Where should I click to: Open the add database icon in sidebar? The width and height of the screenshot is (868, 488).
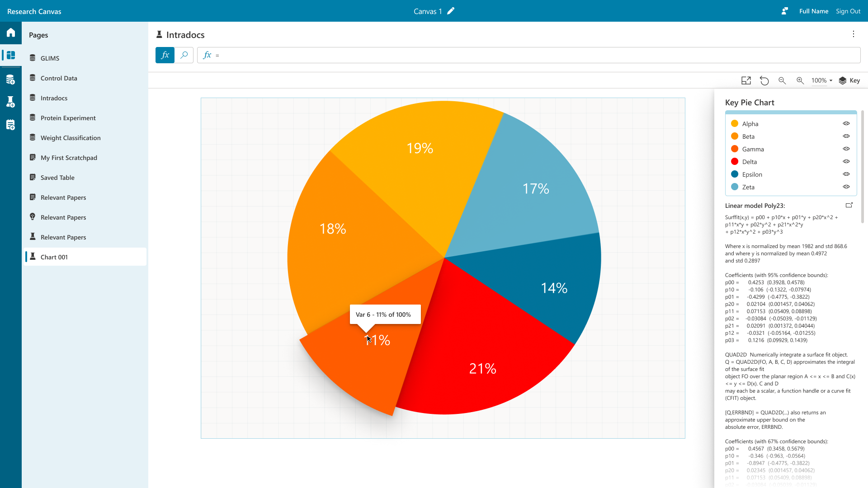click(11, 80)
